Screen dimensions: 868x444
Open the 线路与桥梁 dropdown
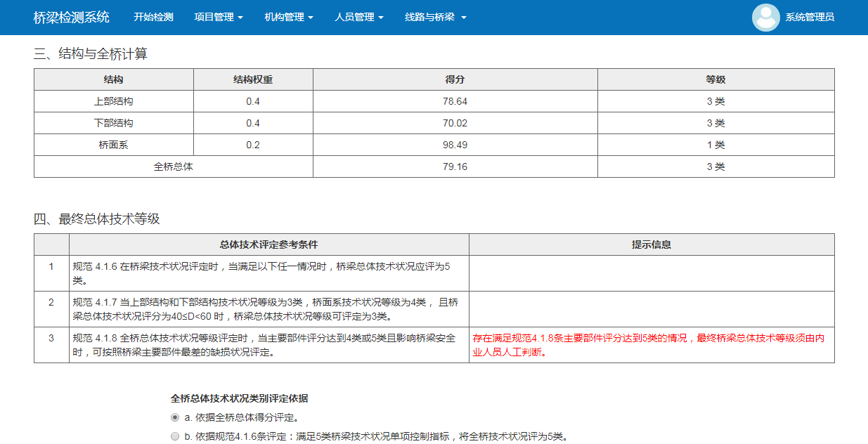(x=435, y=18)
